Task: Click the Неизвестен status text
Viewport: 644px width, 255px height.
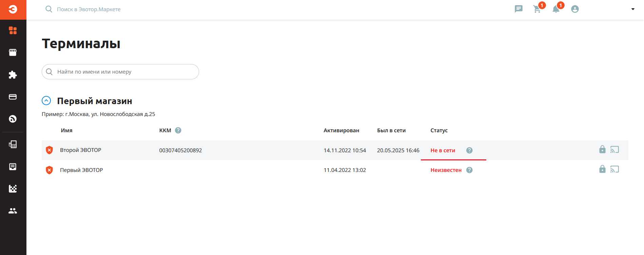Action: 446,170
